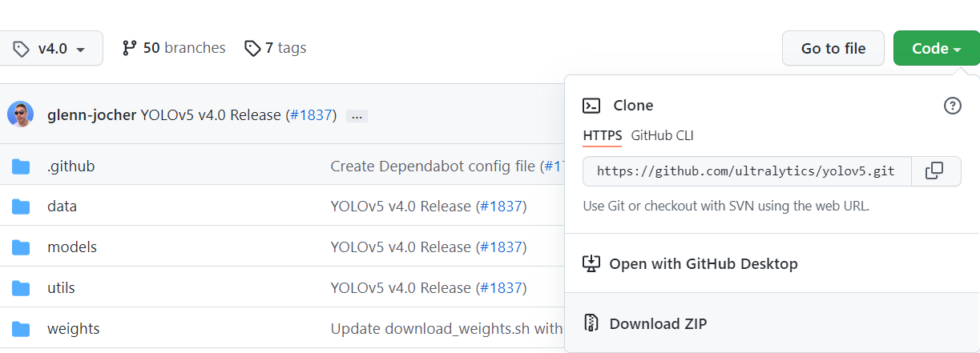Image resolution: width=980 pixels, height=353 pixels.
Task: Click the weights folder icon
Action: [x=21, y=329]
